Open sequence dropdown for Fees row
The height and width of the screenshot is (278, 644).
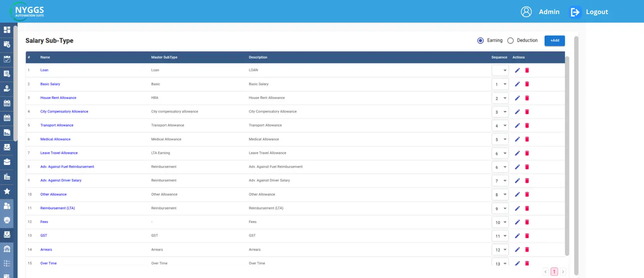pyautogui.click(x=500, y=222)
